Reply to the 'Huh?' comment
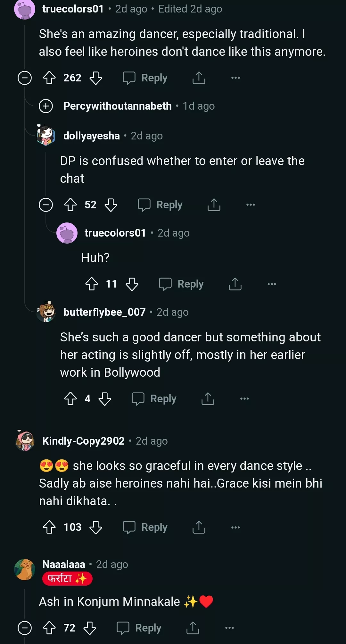 181,284
